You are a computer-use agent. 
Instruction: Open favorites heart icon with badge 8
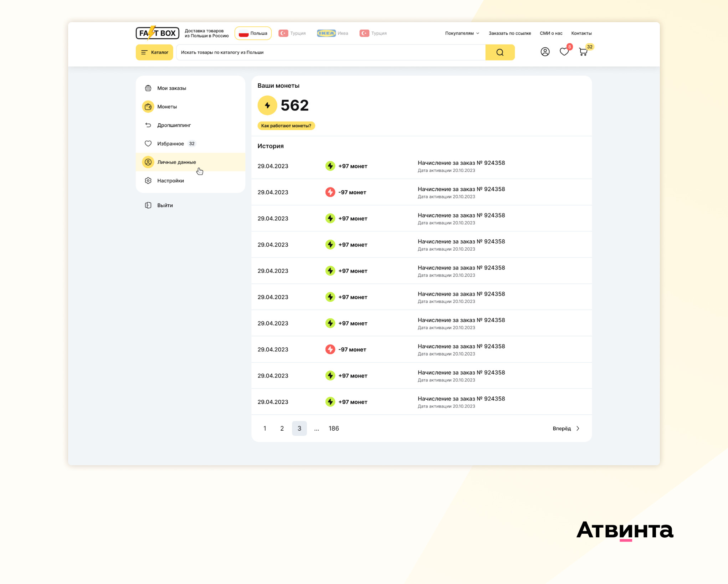pos(564,52)
